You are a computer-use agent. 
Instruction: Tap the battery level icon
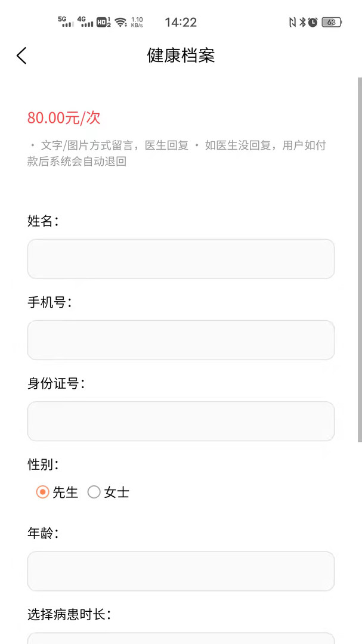point(330,22)
